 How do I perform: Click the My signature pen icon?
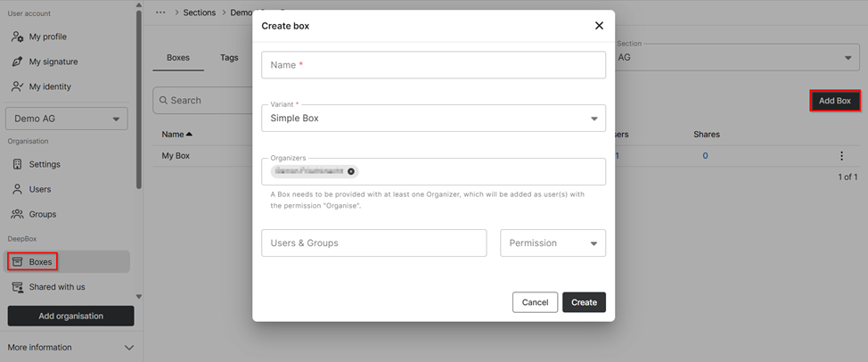[x=17, y=62]
